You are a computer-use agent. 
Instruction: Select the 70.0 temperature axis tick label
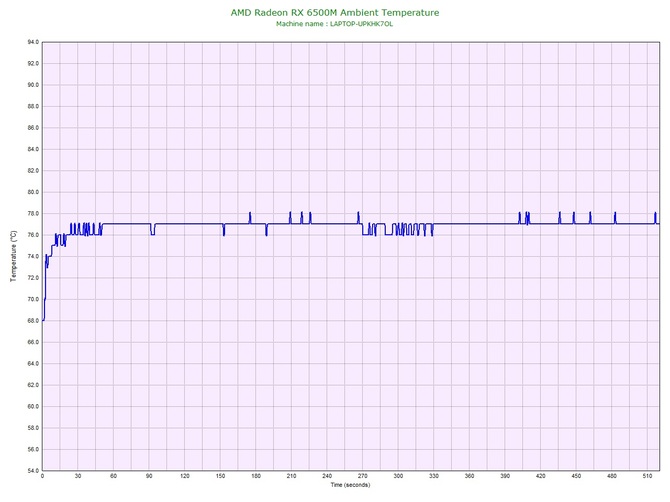pos(33,299)
